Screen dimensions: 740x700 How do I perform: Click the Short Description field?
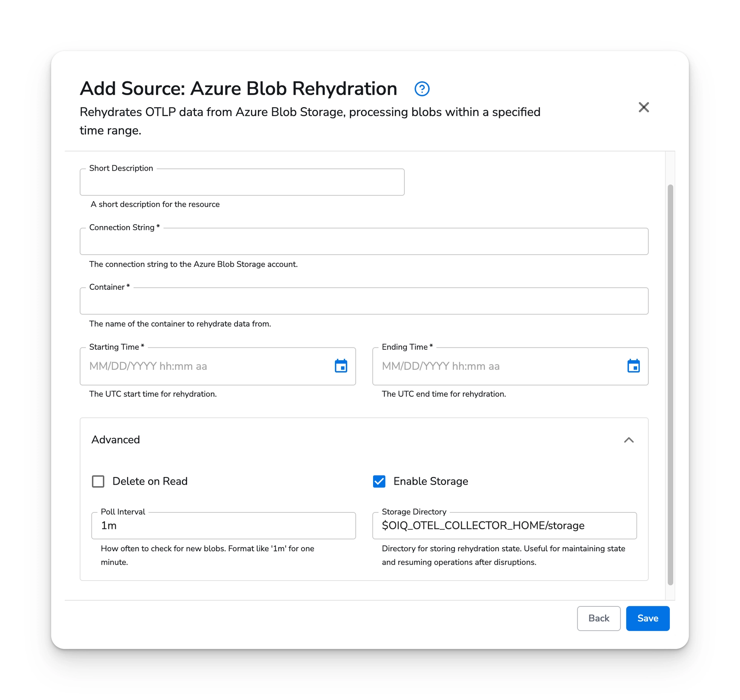coord(242,182)
